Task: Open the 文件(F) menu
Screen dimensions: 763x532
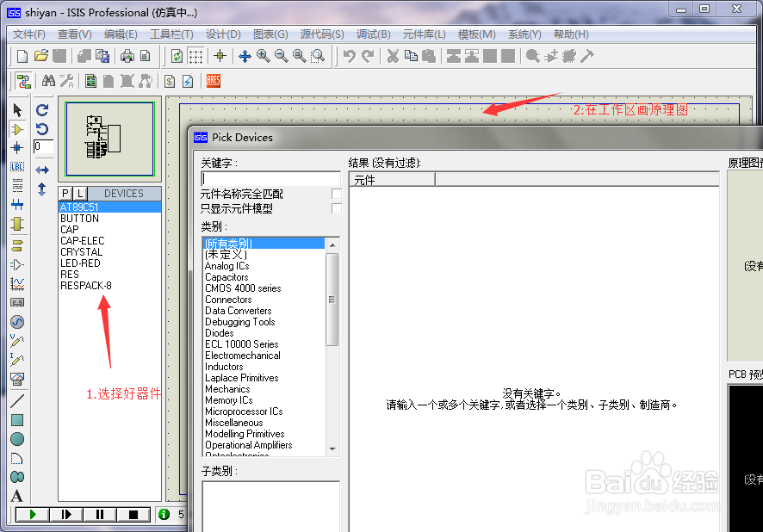Action: [x=29, y=34]
